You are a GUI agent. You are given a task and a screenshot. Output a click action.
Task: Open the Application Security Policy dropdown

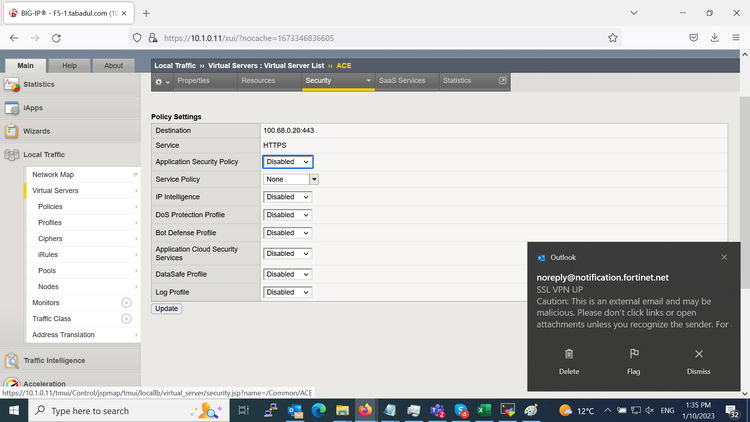tap(288, 162)
